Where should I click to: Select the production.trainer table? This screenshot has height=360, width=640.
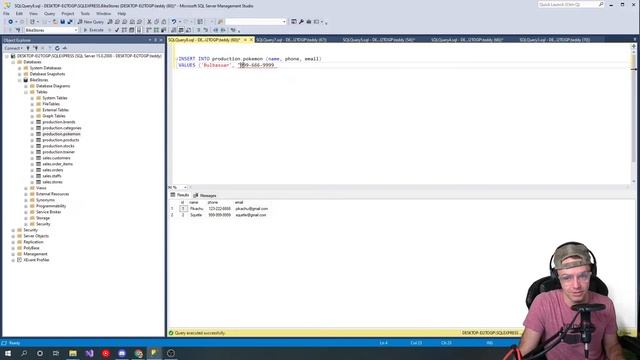click(58, 152)
